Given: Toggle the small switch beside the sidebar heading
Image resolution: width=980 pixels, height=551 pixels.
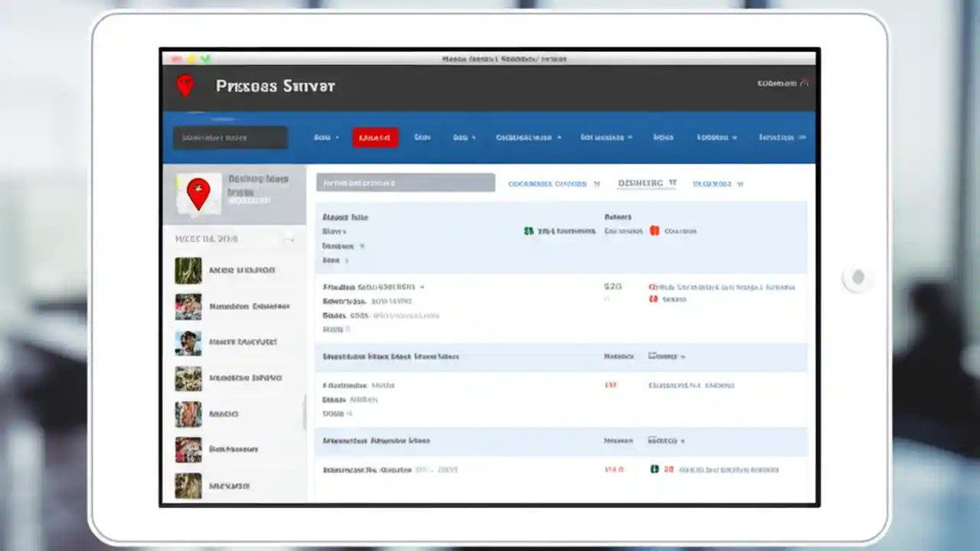Looking at the screenshot, I should pyautogui.click(x=289, y=239).
